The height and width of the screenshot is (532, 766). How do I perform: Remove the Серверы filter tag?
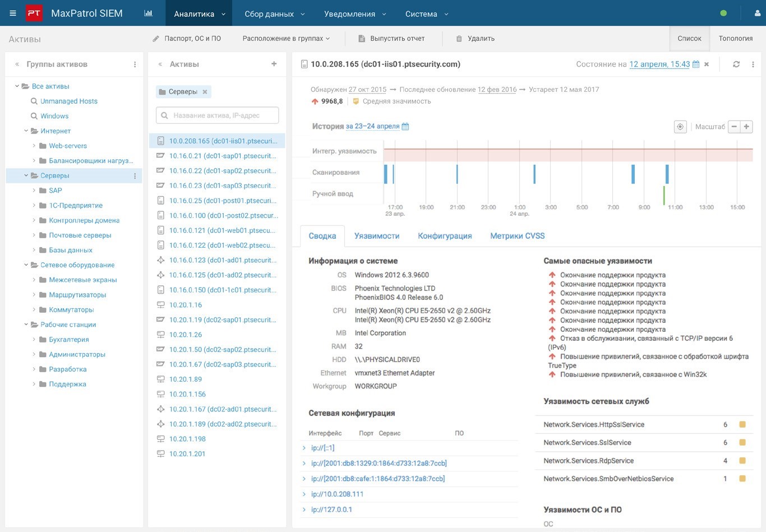205,92
